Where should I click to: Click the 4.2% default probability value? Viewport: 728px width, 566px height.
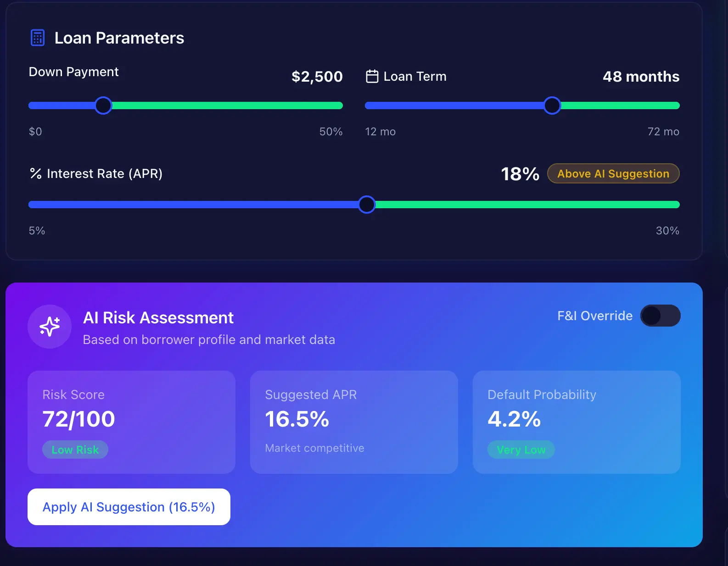(514, 419)
